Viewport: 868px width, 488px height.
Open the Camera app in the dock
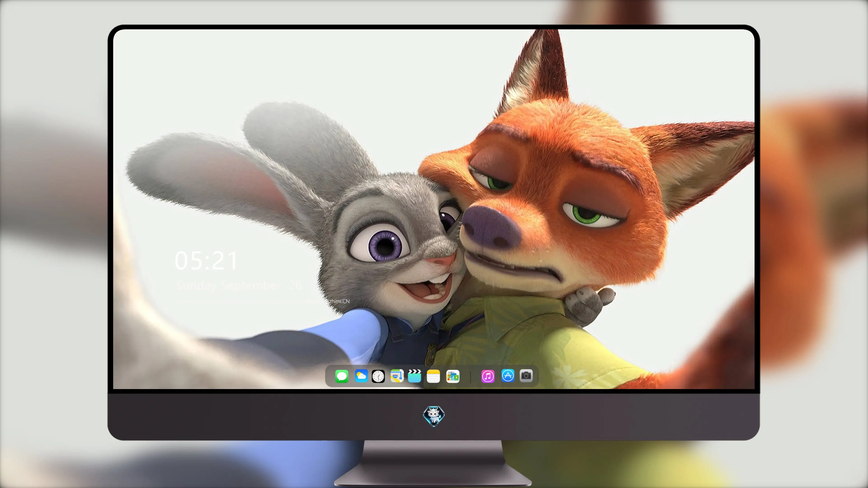pyautogui.click(x=526, y=375)
